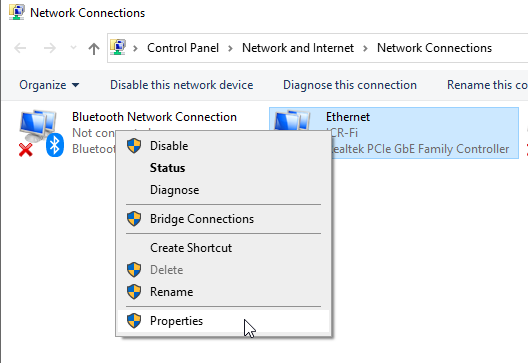Expand chevron after Control Panel in address bar

(230, 48)
